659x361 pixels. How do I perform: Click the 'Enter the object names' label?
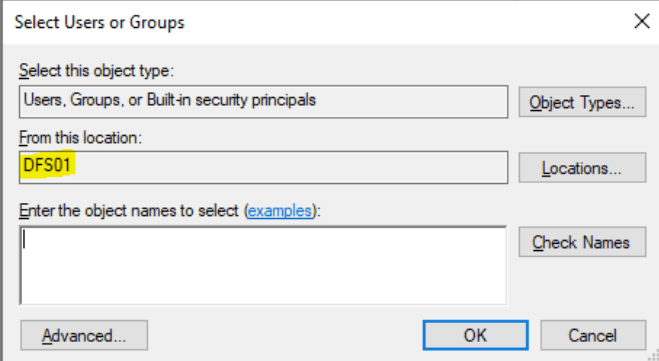[x=129, y=210]
